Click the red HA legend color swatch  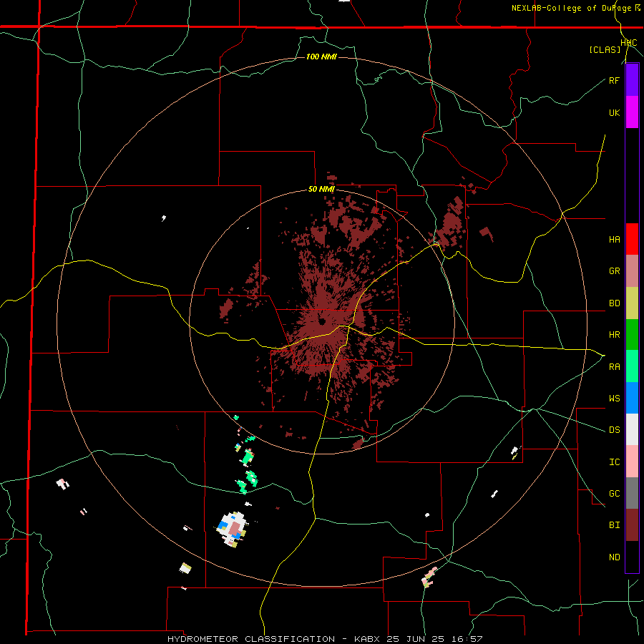[632, 239]
